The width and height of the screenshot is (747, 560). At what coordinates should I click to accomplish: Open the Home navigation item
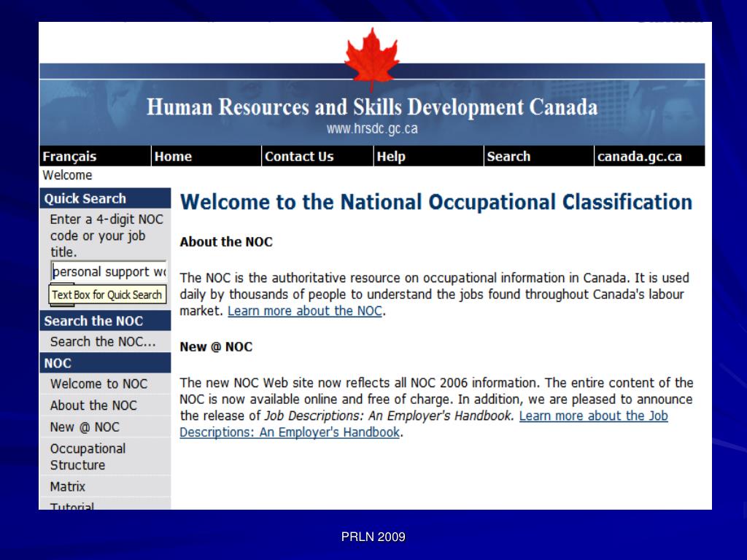pos(173,157)
